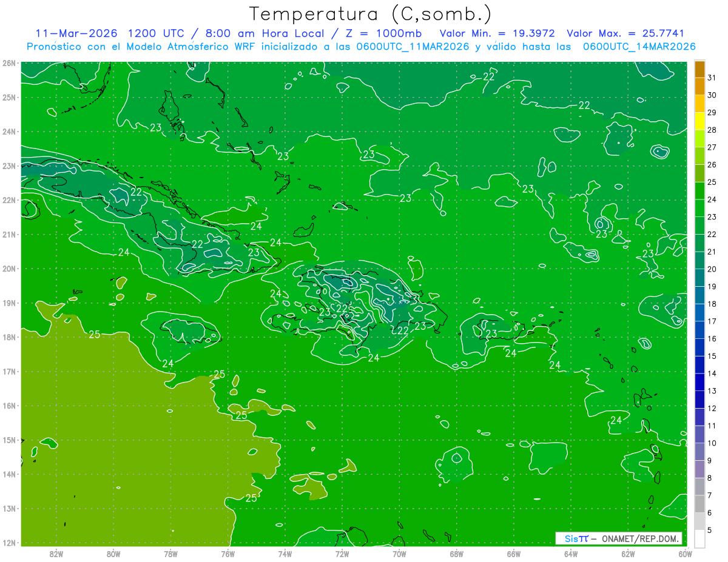Click the title 'Temperatura (C,somb.)'
Screen dimensions: 728x562
pos(371,14)
